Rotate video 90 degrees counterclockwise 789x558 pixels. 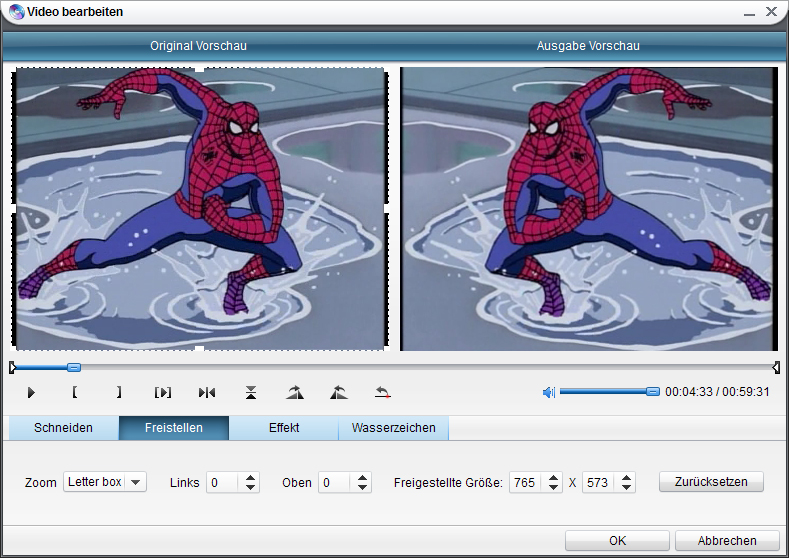[338, 393]
